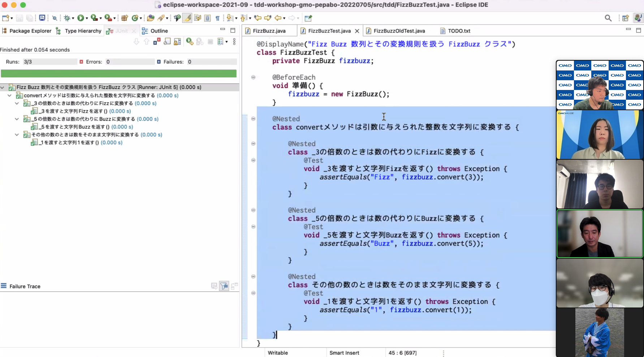Open the JUnit Test Run History icon
The height and width of the screenshot is (357, 644).
pyautogui.click(x=220, y=42)
